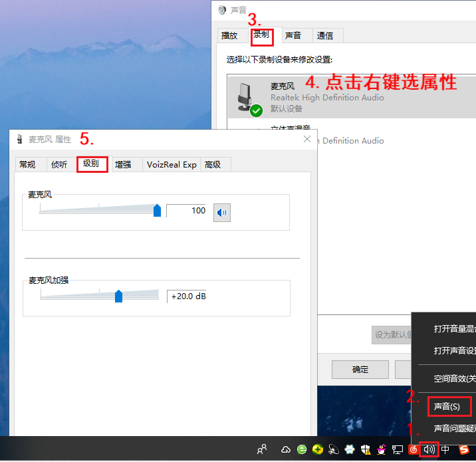This screenshot has width=476, height=462.
Task: Choose the 打开声音设置 menu entry
Action: (x=444, y=350)
